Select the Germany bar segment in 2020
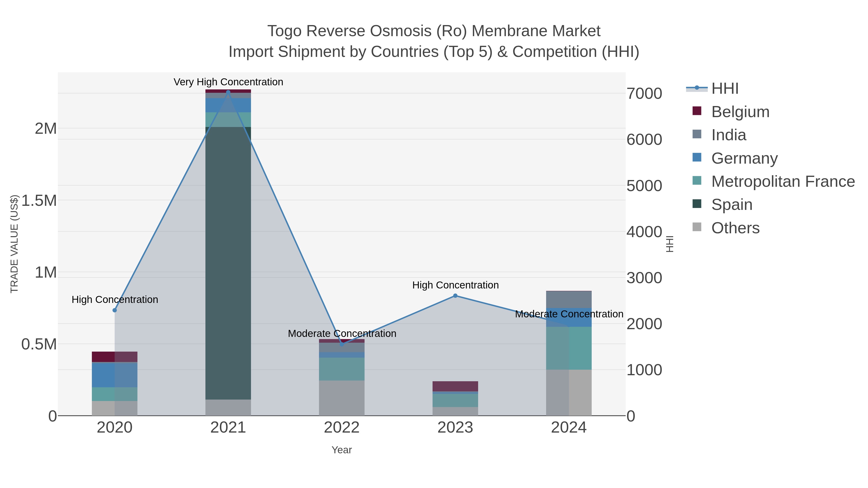Viewport: 868px width, 488px height. coord(115,375)
